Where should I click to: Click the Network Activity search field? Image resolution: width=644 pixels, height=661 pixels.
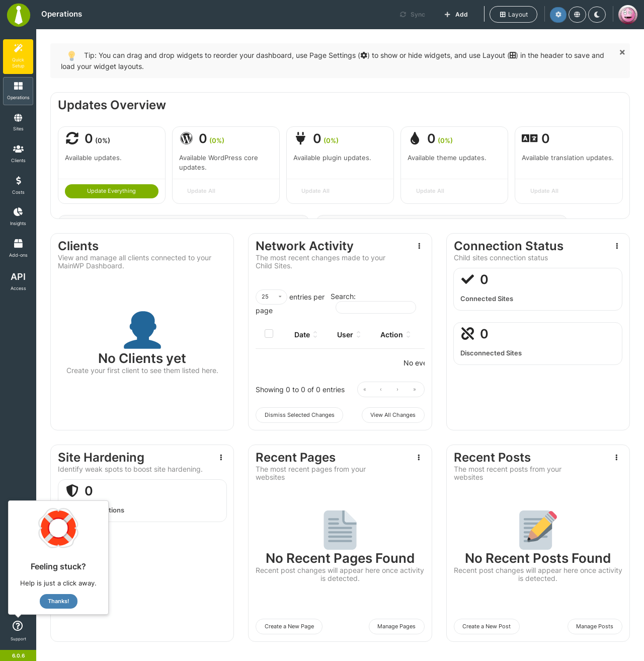(376, 308)
